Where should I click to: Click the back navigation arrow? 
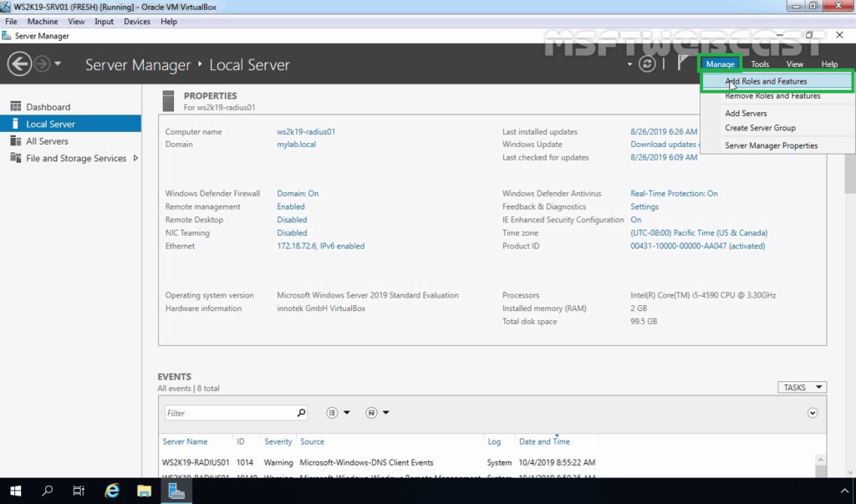(19, 64)
